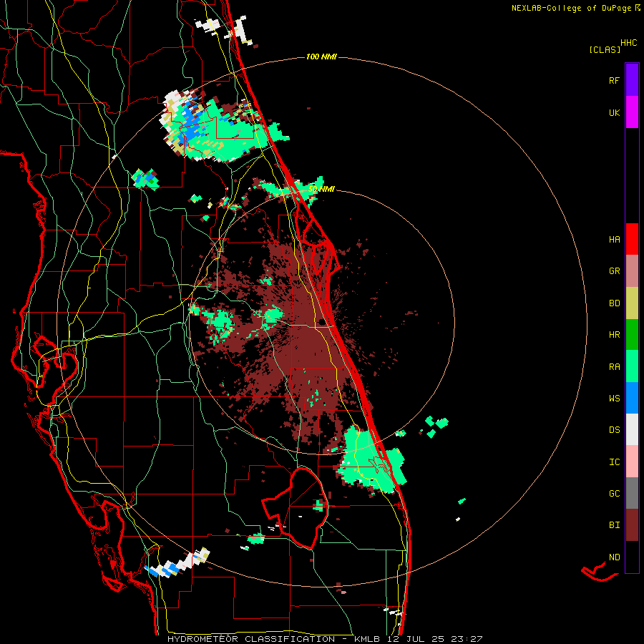Click the UK magenta legend swatch
The height and width of the screenshot is (644, 644).
632,112
